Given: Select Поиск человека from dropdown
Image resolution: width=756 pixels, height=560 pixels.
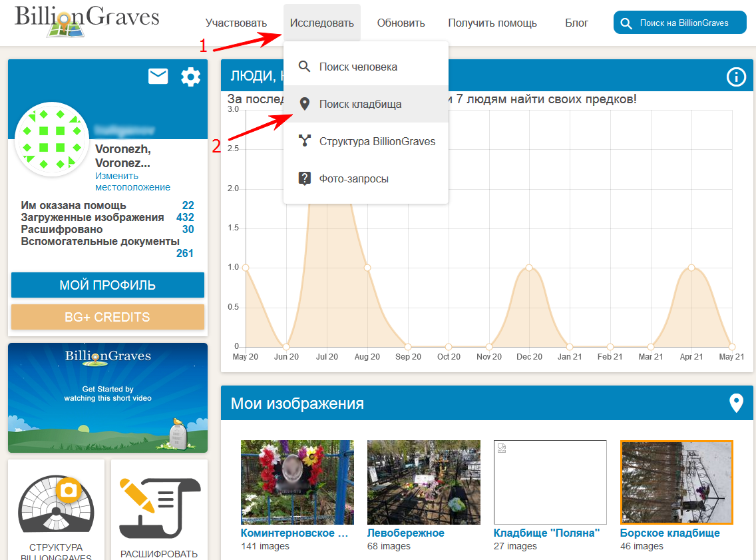Looking at the screenshot, I should [x=366, y=67].
